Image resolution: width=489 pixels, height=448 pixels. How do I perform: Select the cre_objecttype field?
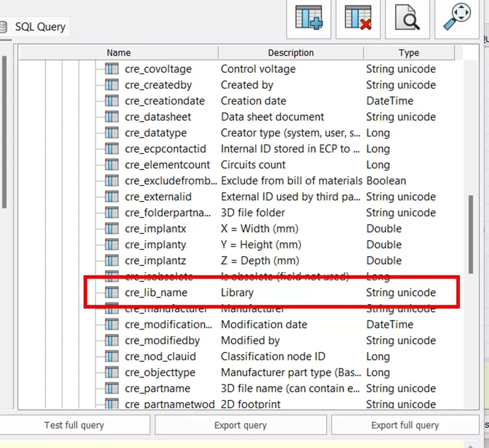click(x=160, y=373)
